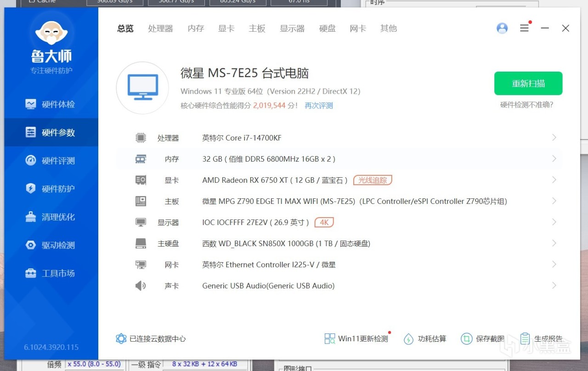Open the 显卡 tab
Screen dimensions: 588x371
point(226,28)
